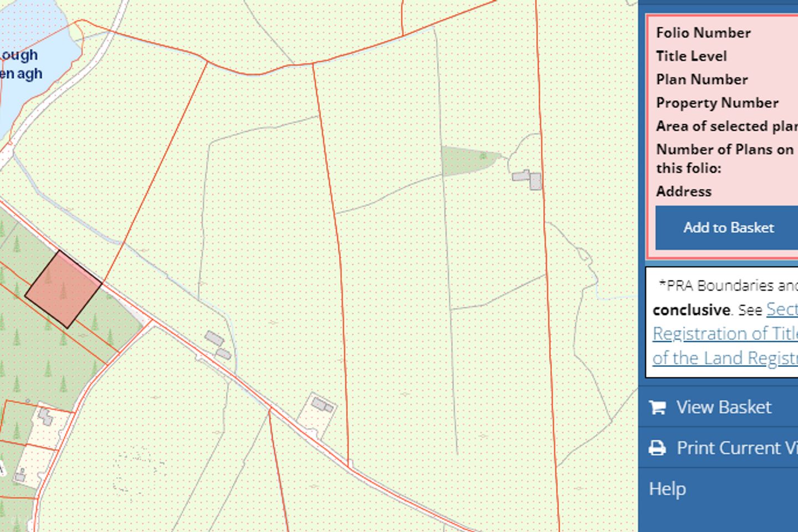Click the Plan Number label
798x532 pixels.
pos(702,80)
